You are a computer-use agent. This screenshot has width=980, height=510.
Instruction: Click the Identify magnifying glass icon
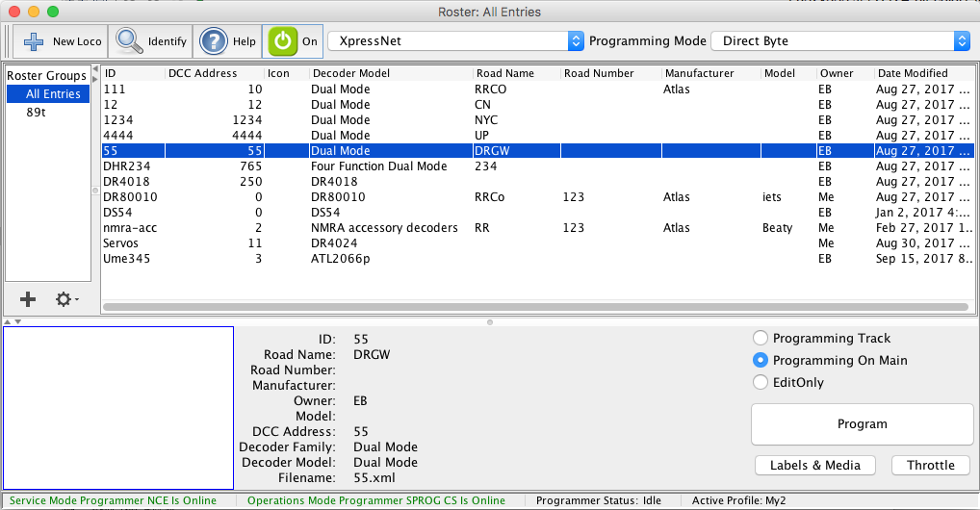pyautogui.click(x=129, y=41)
